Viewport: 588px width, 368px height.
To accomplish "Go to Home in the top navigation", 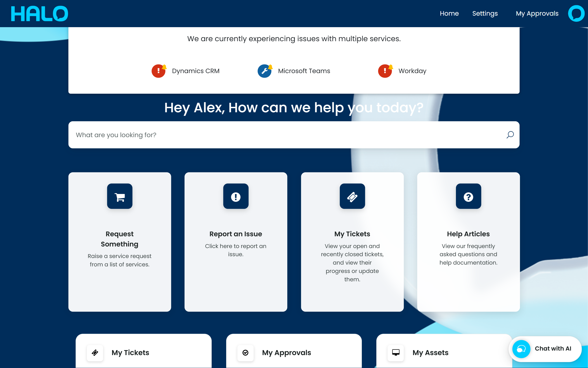I will [449, 13].
